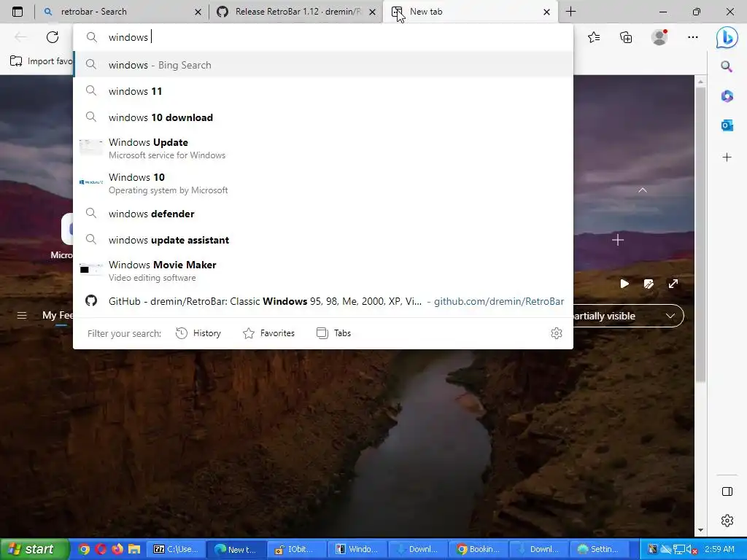The image size is (747, 560).
Task: Open address bar search settings gear
Action: 557,333
